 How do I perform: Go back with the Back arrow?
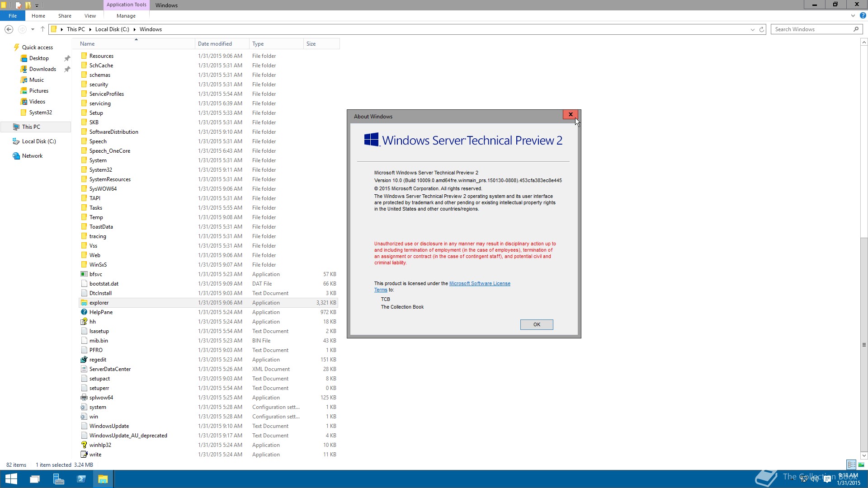[x=9, y=29]
